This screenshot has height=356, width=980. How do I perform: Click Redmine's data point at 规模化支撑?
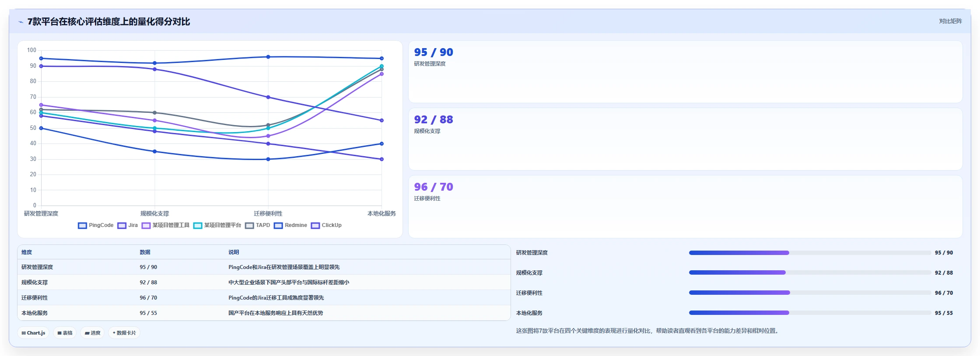point(154,151)
